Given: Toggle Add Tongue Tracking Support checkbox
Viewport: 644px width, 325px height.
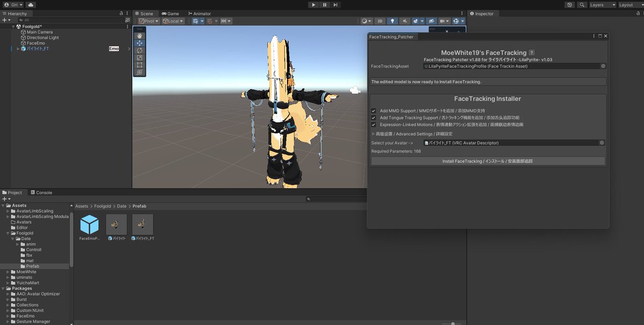Looking at the screenshot, I should (374, 117).
